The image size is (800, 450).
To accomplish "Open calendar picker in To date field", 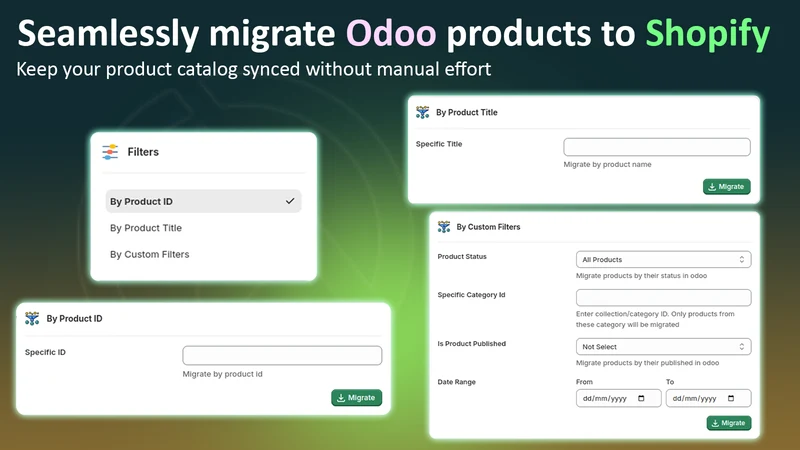I will [x=731, y=398].
